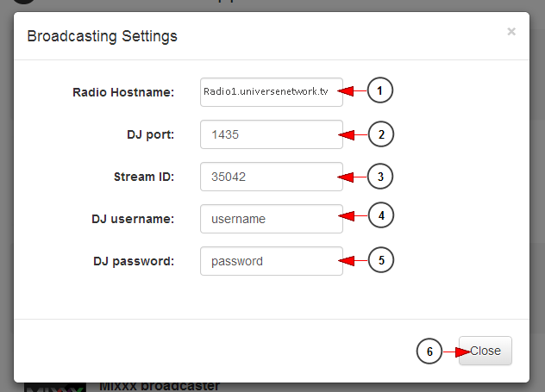The width and height of the screenshot is (545, 392).
Task: Select the DJ port field showing 1435
Action: pos(272,134)
